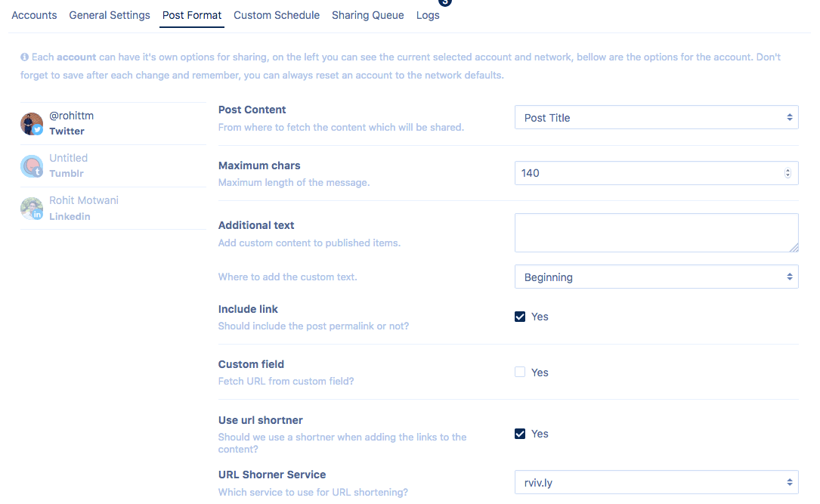Viewport: 820px width, 504px height.
Task: Click the Untitled Tumblr account avatar
Action: click(x=32, y=166)
